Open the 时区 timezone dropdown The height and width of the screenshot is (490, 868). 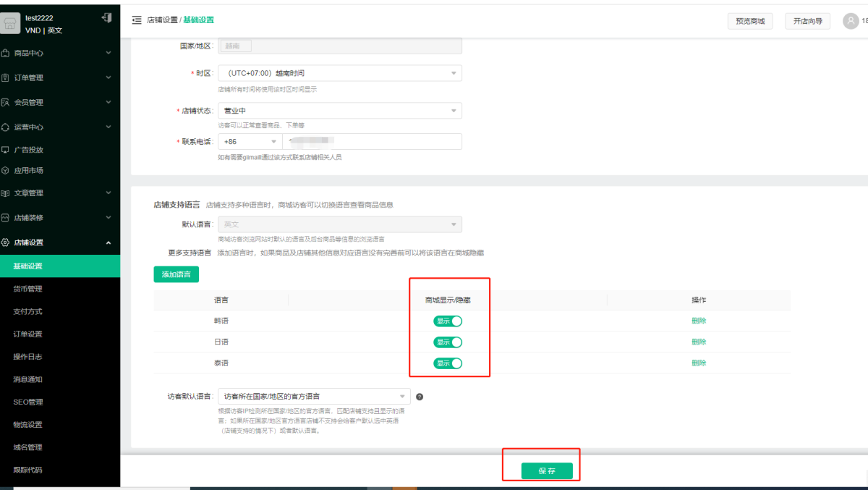339,73
